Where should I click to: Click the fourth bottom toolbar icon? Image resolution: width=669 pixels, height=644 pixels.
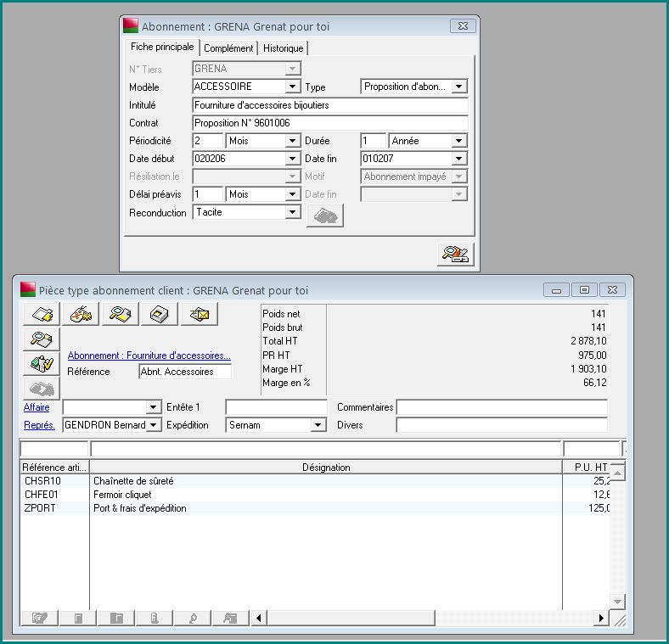tap(155, 618)
